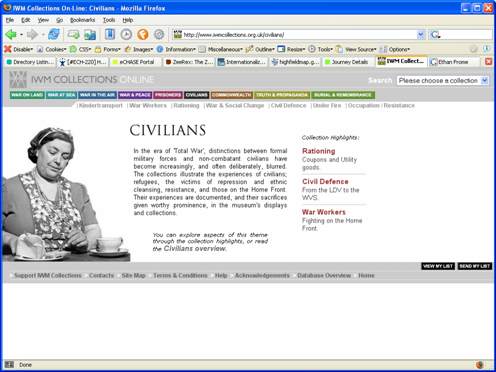Open the Information developer toolbar menu
The width and height of the screenshot is (496, 372).
pyautogui.click(x=176, y=49)
